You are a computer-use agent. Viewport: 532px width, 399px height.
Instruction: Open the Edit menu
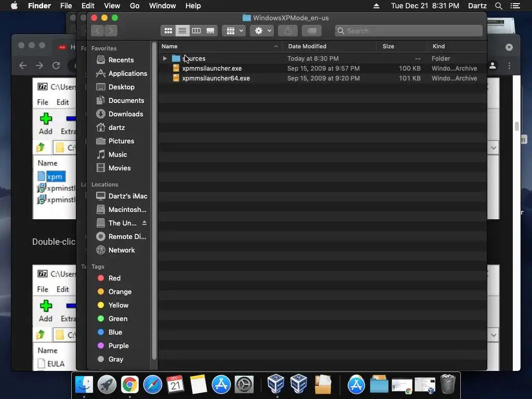tap(88, 6)
